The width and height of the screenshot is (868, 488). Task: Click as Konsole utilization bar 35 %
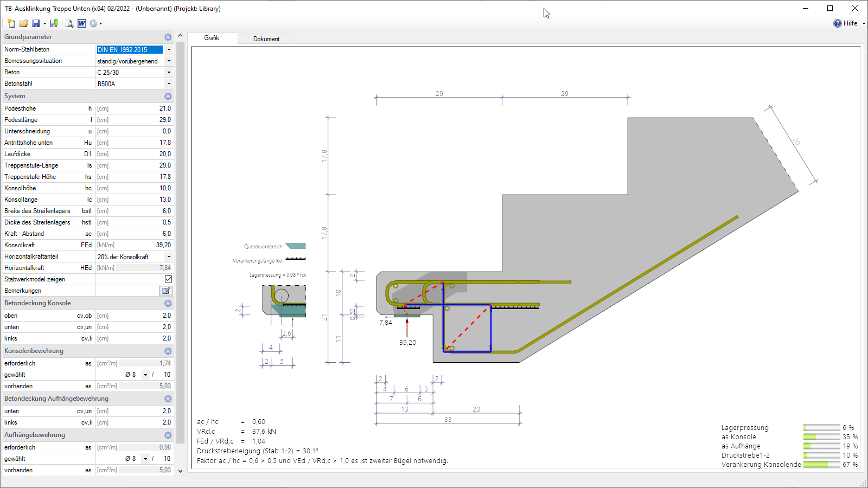821,437
